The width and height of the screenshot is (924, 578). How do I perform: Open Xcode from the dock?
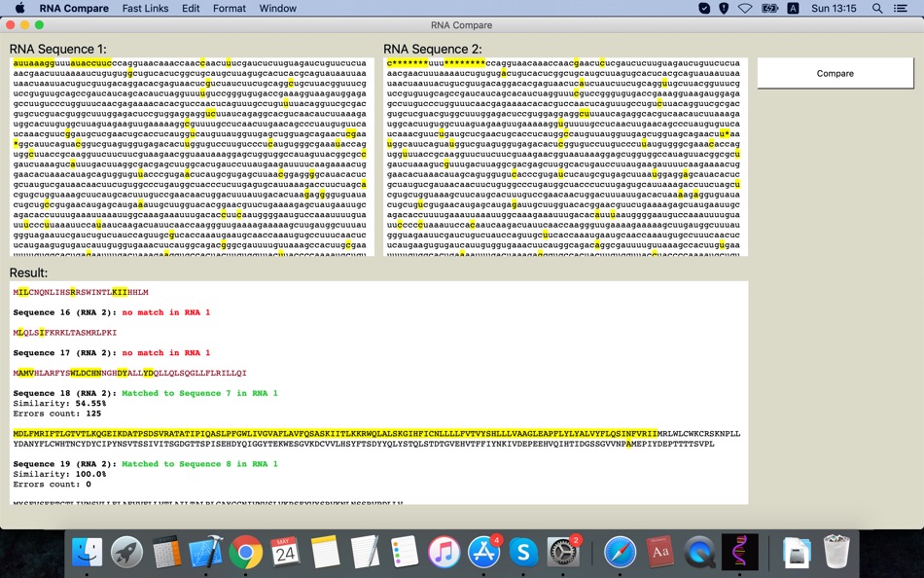tap(206, 553)
